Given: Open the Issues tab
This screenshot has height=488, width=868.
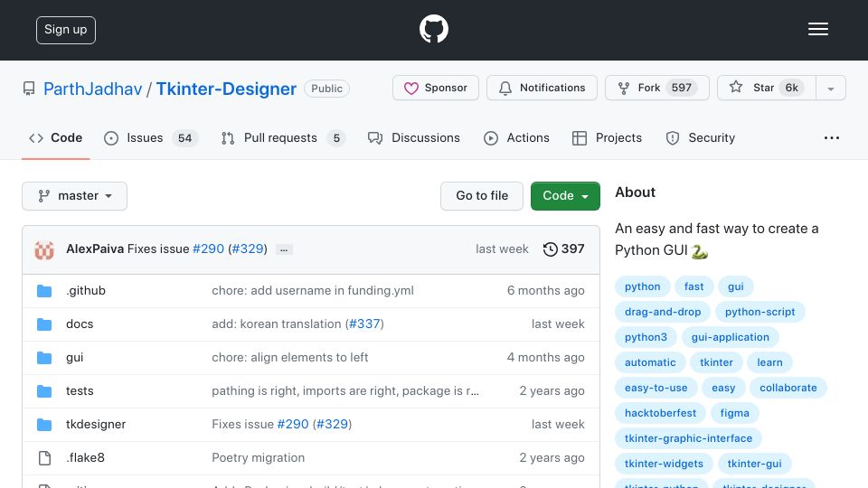Looking at the screenshot, I should (x=151, y=137).
